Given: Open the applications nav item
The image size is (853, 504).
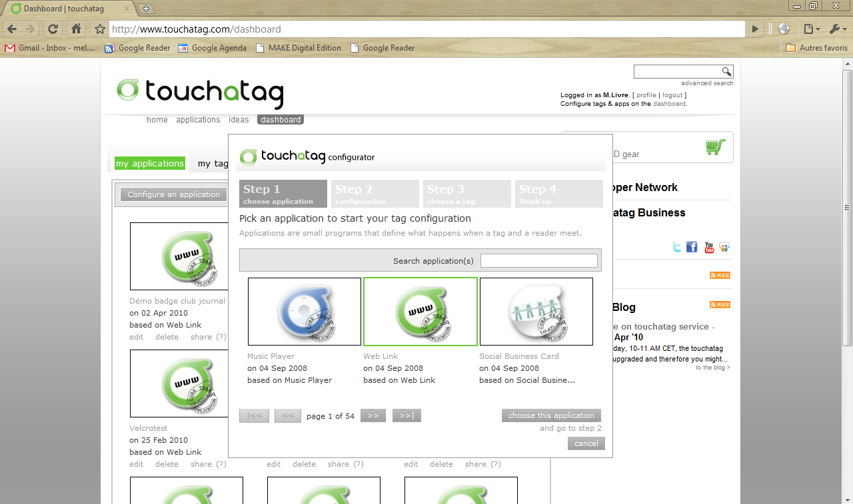Looking at the screenshot, I should tap(198, 120).
